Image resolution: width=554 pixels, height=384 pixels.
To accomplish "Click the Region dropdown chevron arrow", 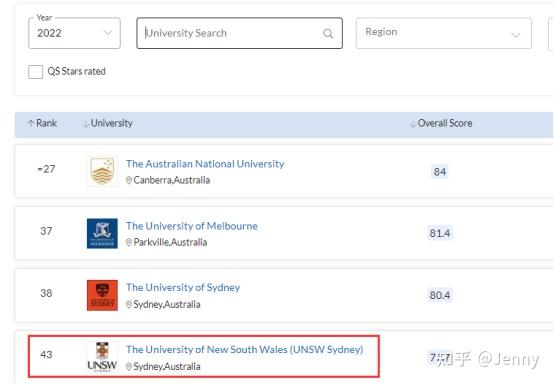I will [x=515, y=35].
